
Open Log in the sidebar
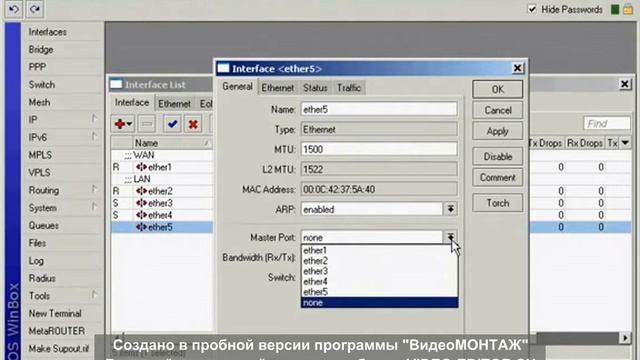point(36,260)
